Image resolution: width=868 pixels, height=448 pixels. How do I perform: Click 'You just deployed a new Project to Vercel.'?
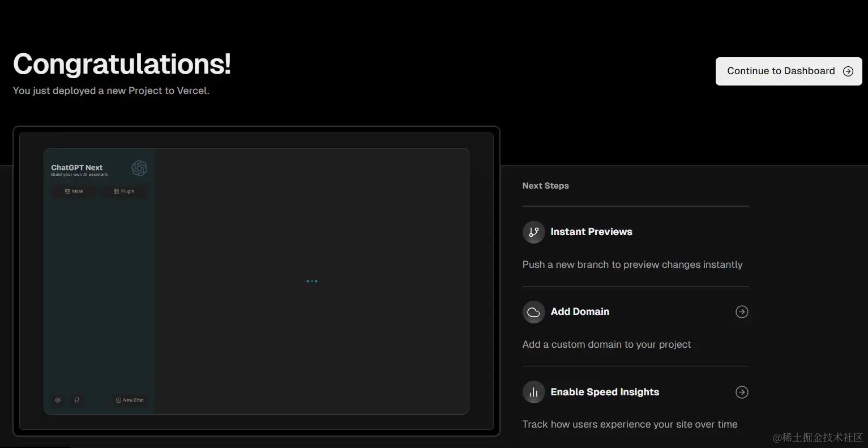(111, 91)
